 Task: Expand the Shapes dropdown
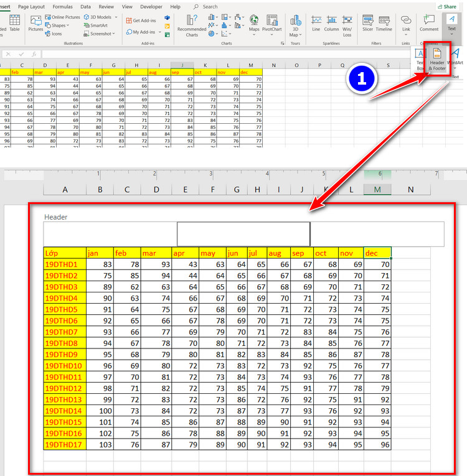pos(59,26)
